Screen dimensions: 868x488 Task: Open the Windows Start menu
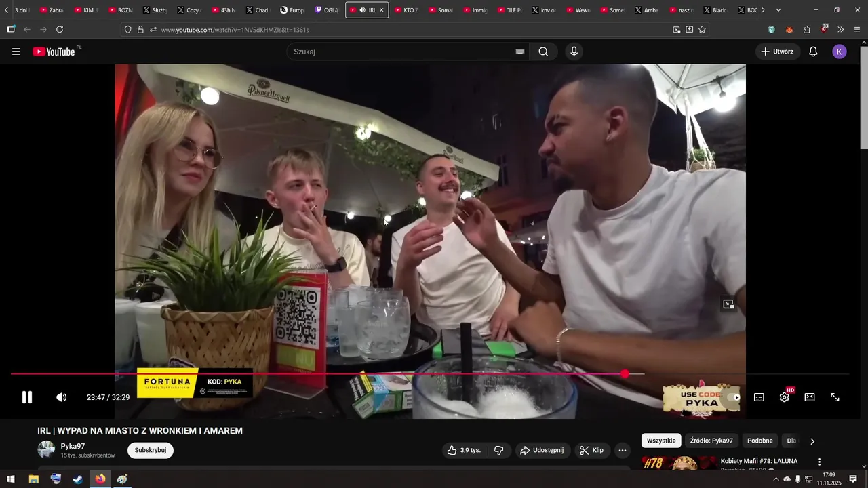point(11,479)
